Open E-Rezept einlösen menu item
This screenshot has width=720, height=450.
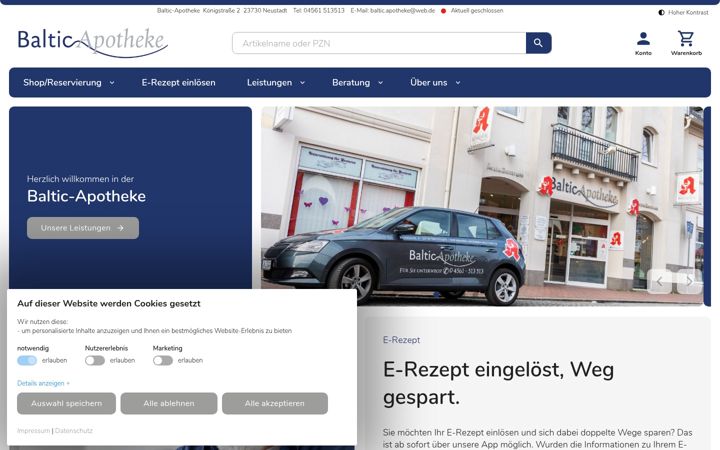point(179,83)
